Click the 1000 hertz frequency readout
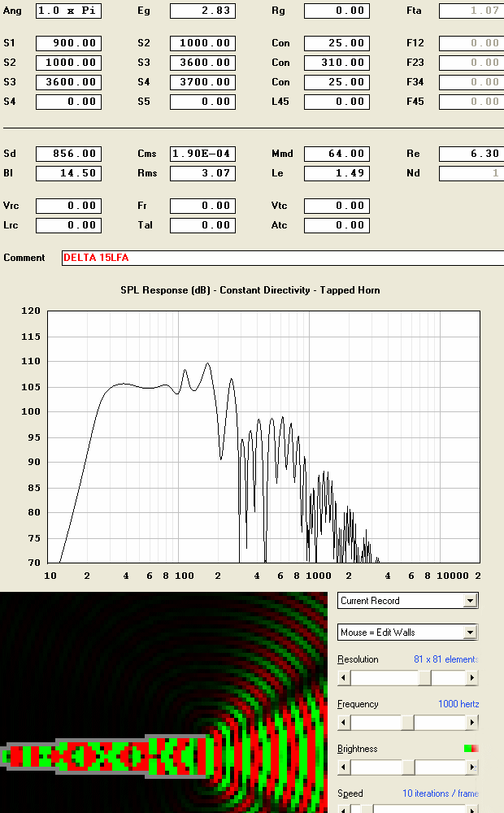 458,704
